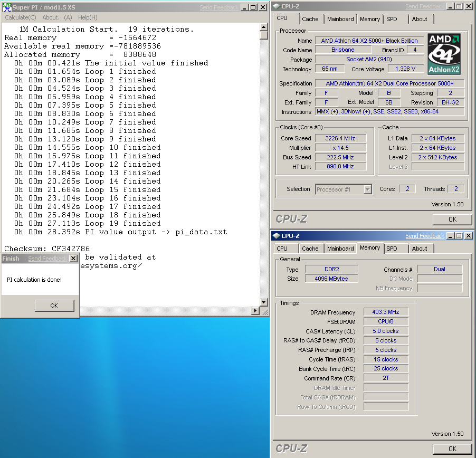Click the Revision value BH-G2
This screenshot has height=458, width=476.
[451, 102]
